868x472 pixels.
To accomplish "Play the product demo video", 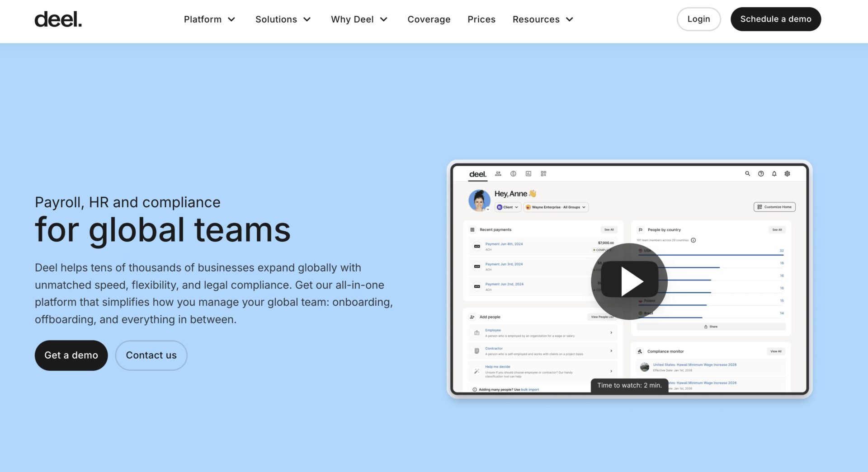I will 629,281.
